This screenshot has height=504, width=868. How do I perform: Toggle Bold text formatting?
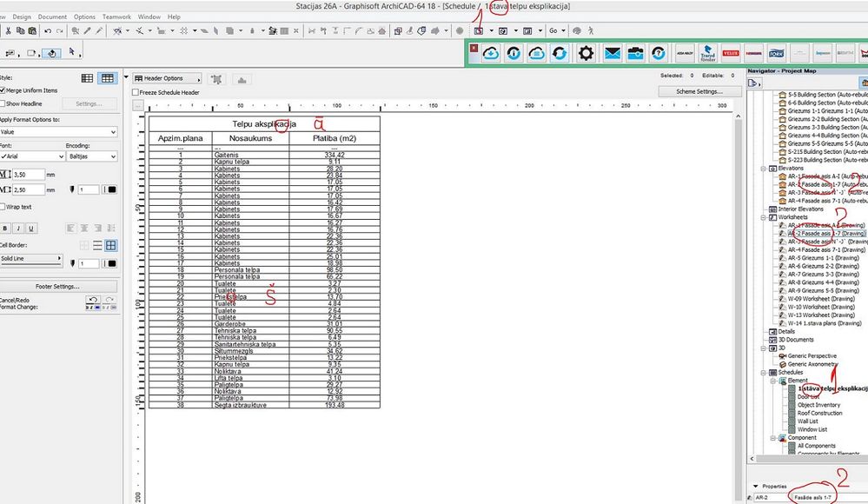click(x=5, y=229)
